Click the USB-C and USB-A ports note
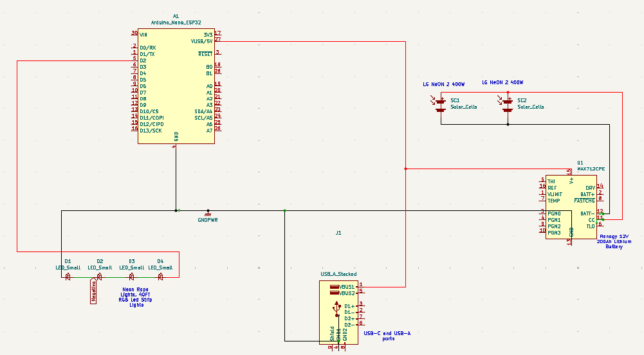The width and height of the screenshot is (644, 355). pyautogui.click(x=387, y=336)
